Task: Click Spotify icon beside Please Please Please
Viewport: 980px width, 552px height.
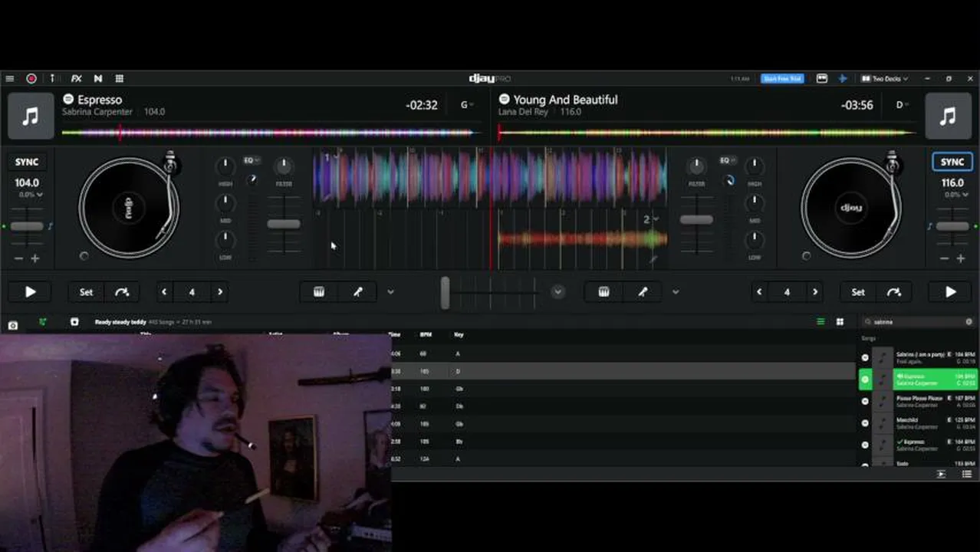Action: (x=865, y=401)
